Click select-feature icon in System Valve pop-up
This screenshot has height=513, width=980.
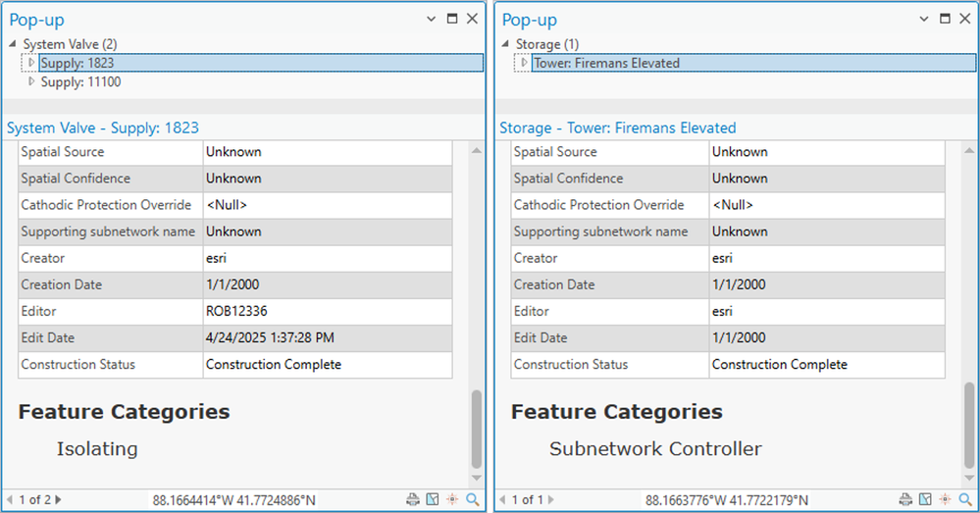(x=433, y=500)
